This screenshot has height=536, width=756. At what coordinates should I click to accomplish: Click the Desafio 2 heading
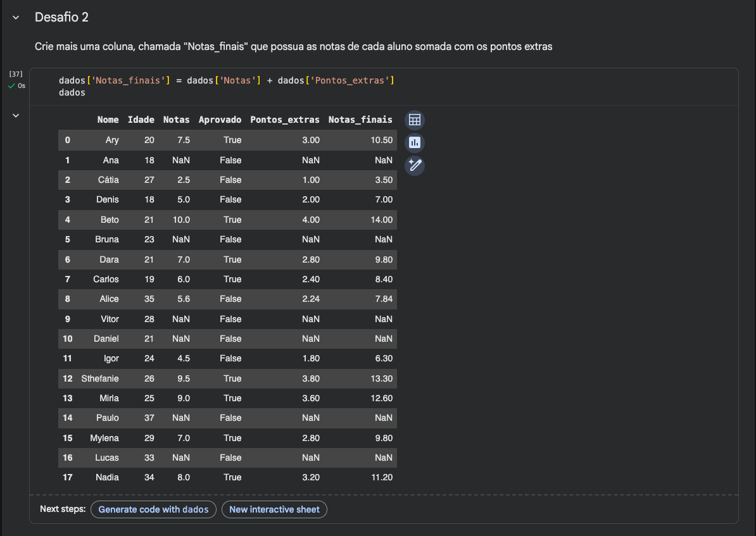coord(61,18)
